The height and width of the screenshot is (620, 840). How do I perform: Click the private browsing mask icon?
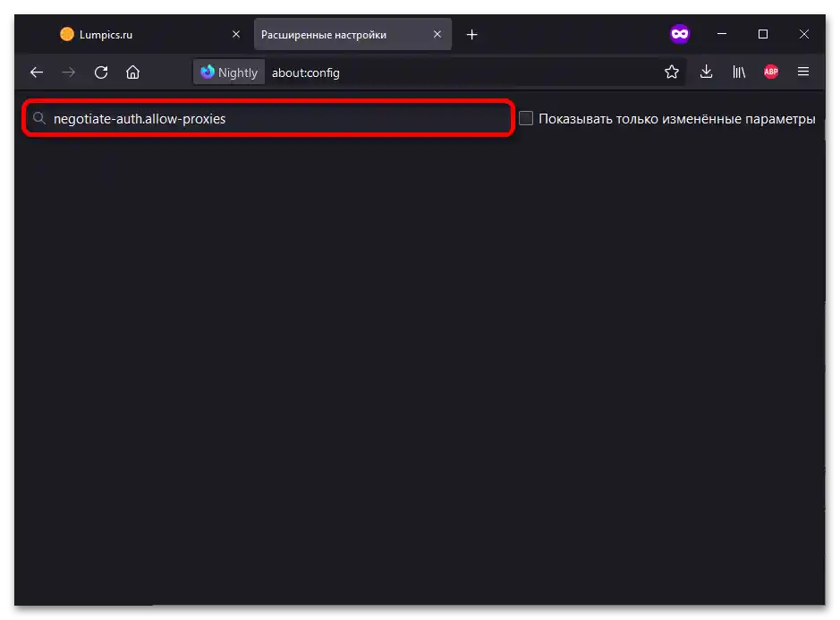tap(679, 34)
